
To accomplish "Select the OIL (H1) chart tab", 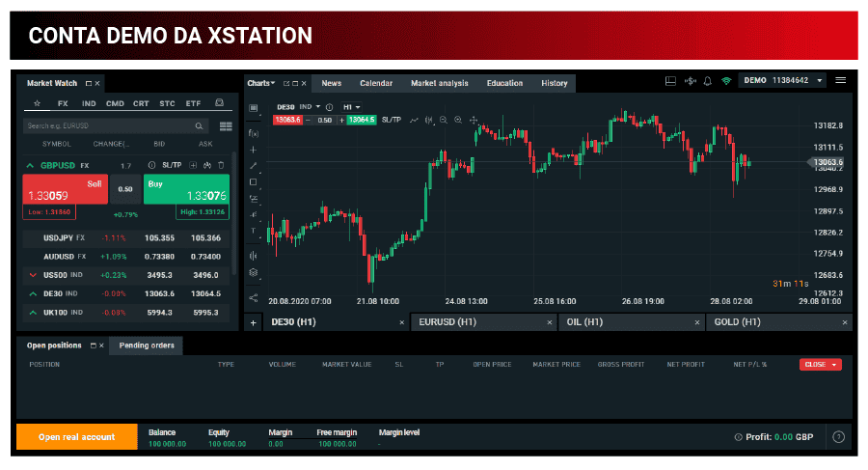I will (x=632, y=322).
